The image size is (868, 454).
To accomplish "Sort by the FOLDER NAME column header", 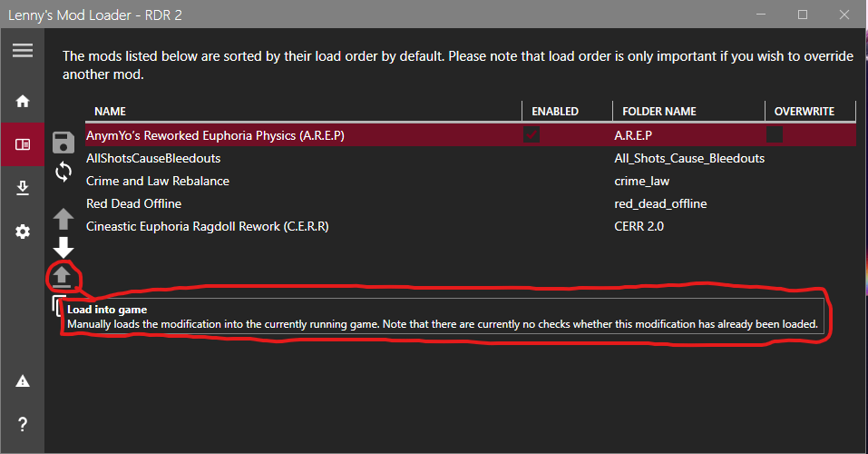I will click(x=659, y=112).
